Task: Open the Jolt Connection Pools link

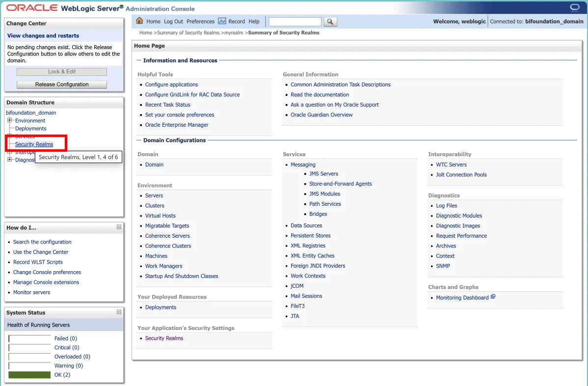Action: pos(461,174)
